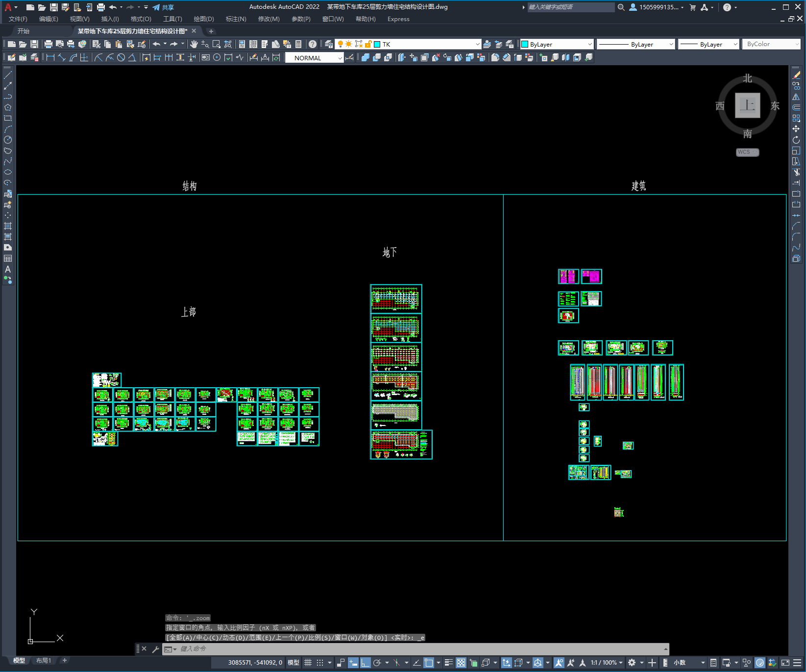Viewport: 806px width, 672px height.
Task: Click the 共享 share button
Action: pyautogui.click(x=164, y=7)
